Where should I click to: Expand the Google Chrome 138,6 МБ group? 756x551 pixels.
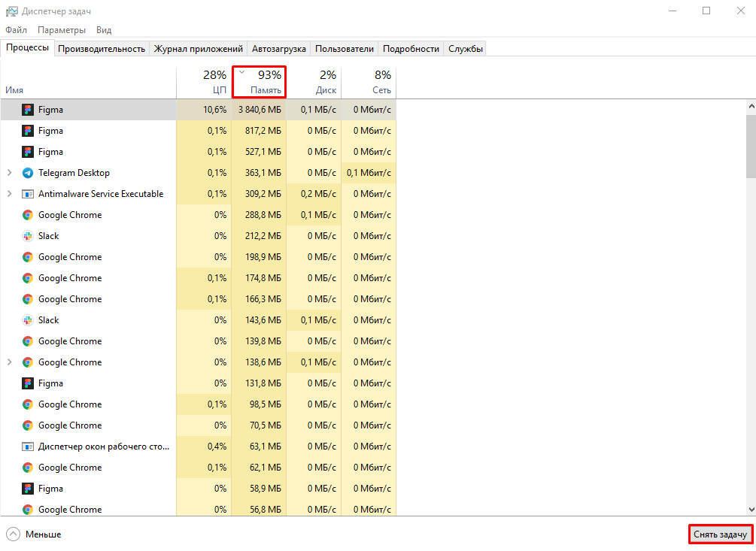pos(9,362)
